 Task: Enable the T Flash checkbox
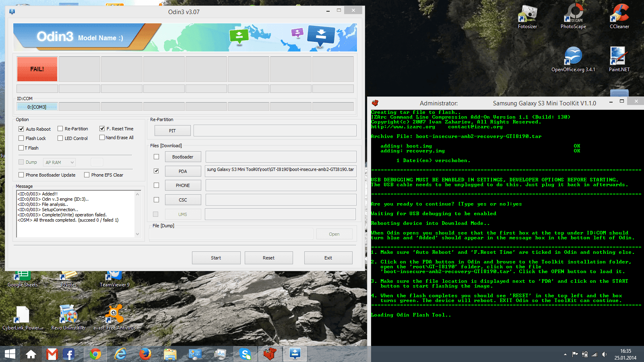pos(21,148)
